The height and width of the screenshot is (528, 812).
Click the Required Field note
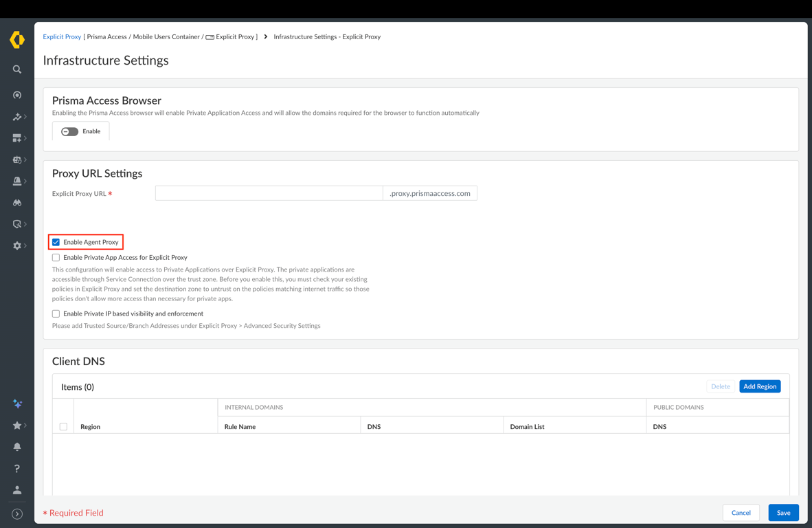click(73, 513)
